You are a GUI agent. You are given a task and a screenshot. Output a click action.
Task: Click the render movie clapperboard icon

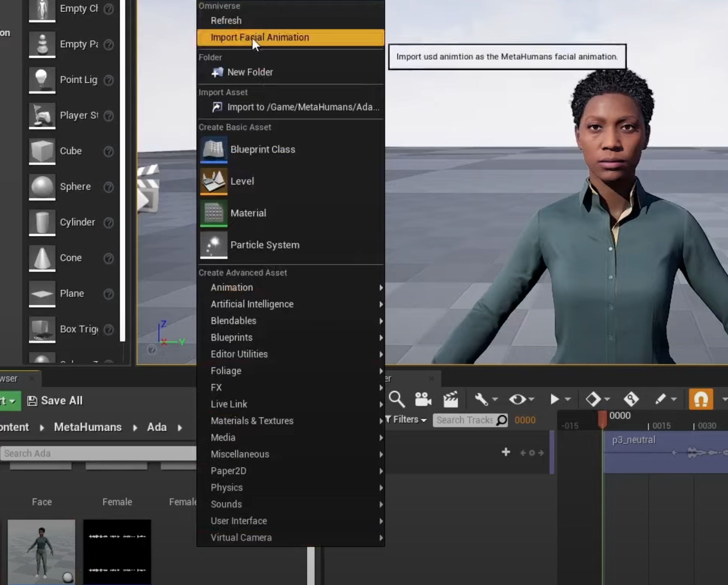tap(450, 399)
